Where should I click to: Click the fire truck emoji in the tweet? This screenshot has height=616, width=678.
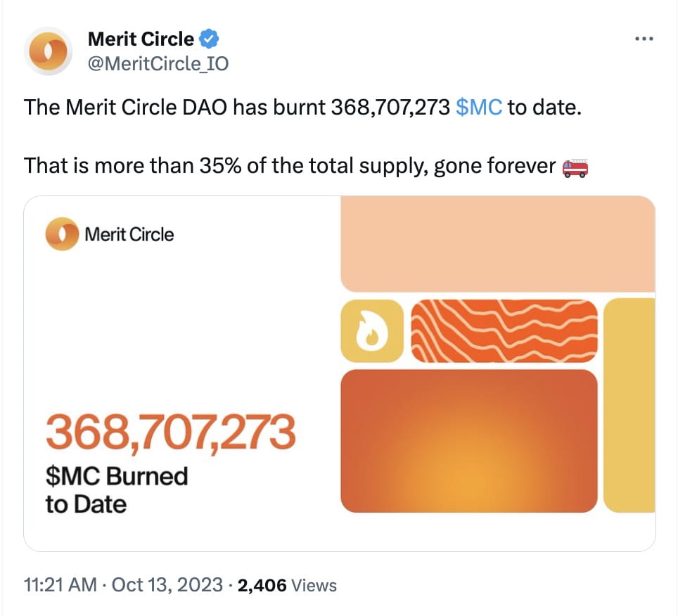pyautogui.click(x=575, y=167)
